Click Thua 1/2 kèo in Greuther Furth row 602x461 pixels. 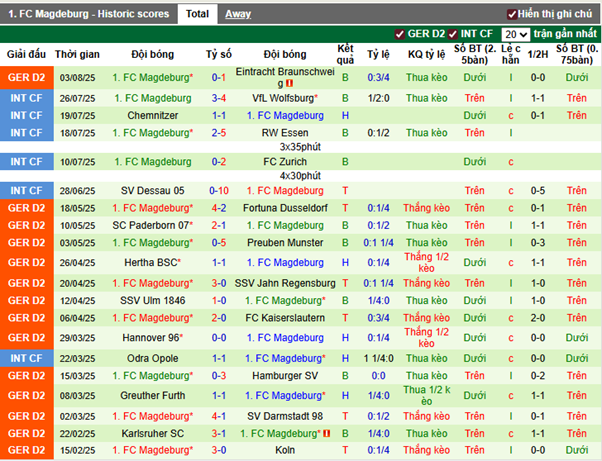[426, 395]
